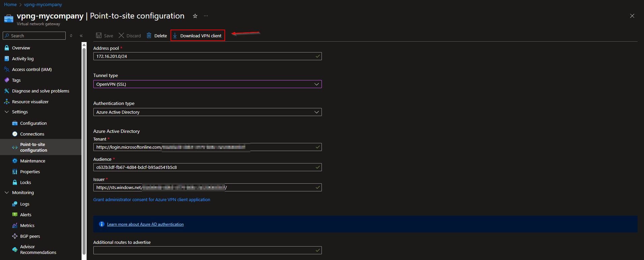Open Learn more about Azure AD authentication

[145, 224]
